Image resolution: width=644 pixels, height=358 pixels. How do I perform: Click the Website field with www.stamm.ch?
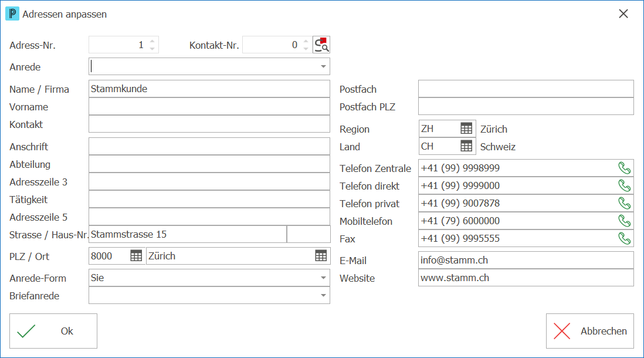526,278
